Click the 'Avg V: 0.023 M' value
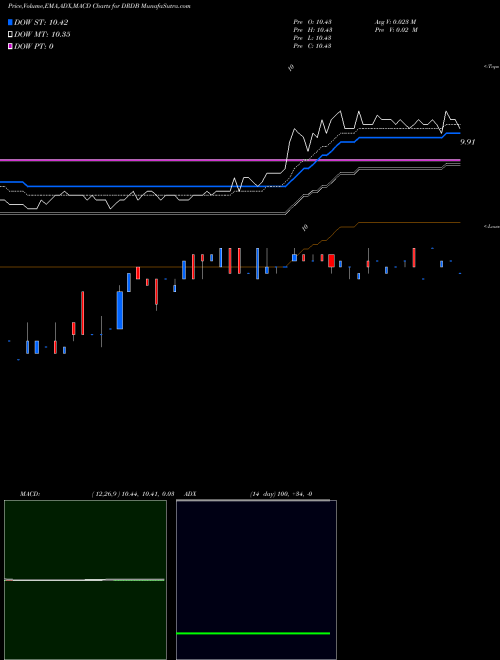 coord(396,22)
